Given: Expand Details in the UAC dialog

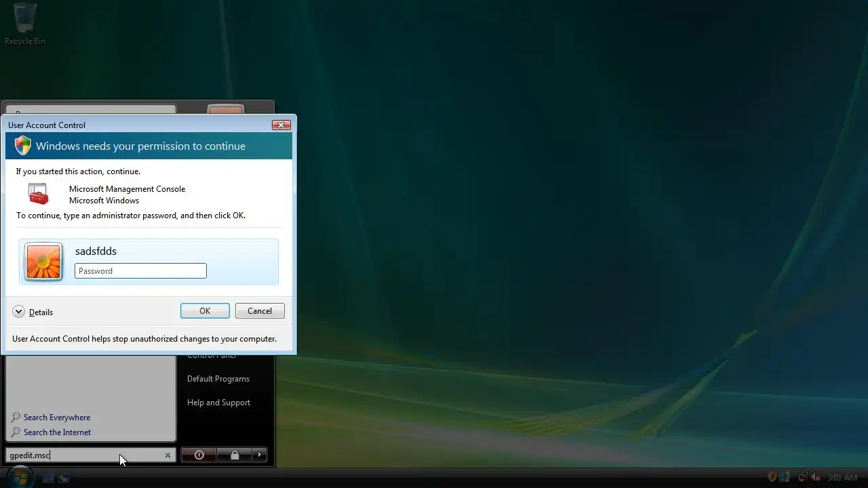Looking at the screenshot, I should click(33, 312).
